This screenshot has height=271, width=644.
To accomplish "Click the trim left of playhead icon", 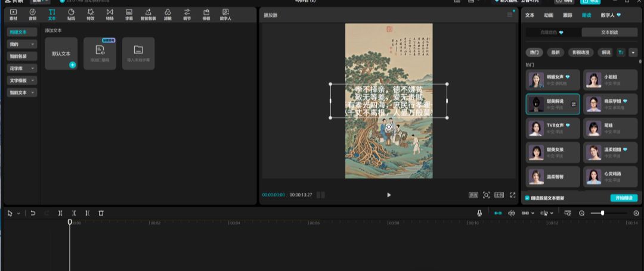I will point(74,213).
